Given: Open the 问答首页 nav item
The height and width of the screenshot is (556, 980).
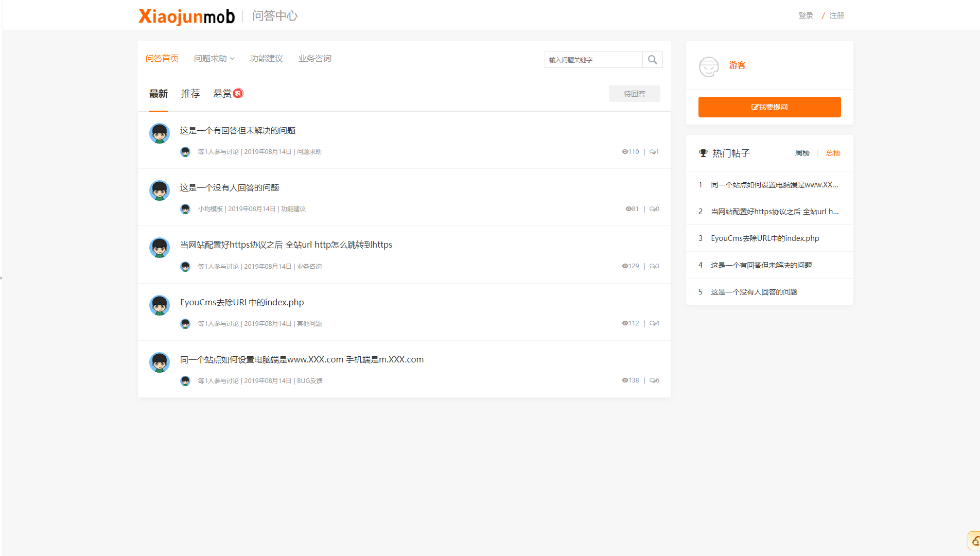Looking at the screenshot, I should pyautogui.click(x=162, y=59).
